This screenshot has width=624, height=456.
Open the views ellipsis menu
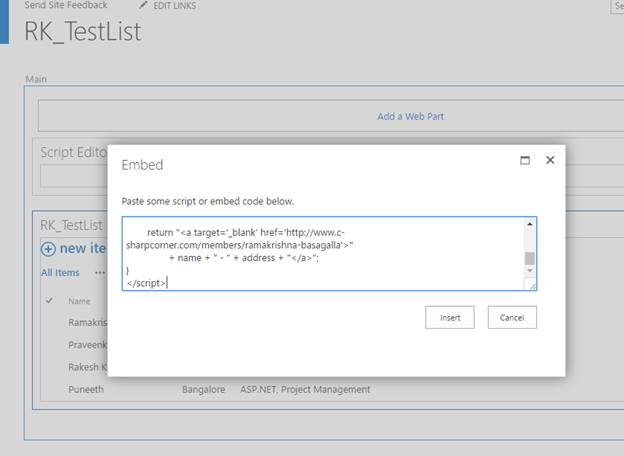click(x=99, y=273)
